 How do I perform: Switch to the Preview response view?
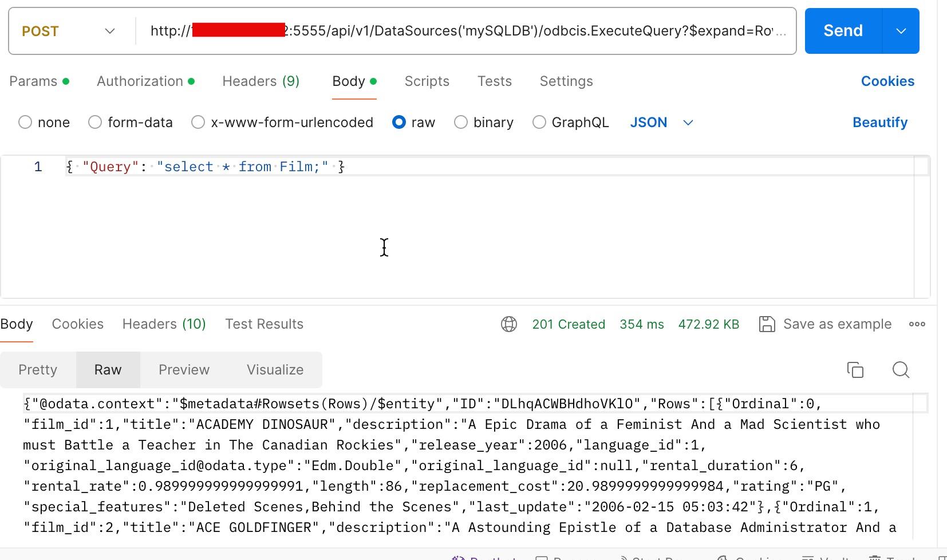184,370
